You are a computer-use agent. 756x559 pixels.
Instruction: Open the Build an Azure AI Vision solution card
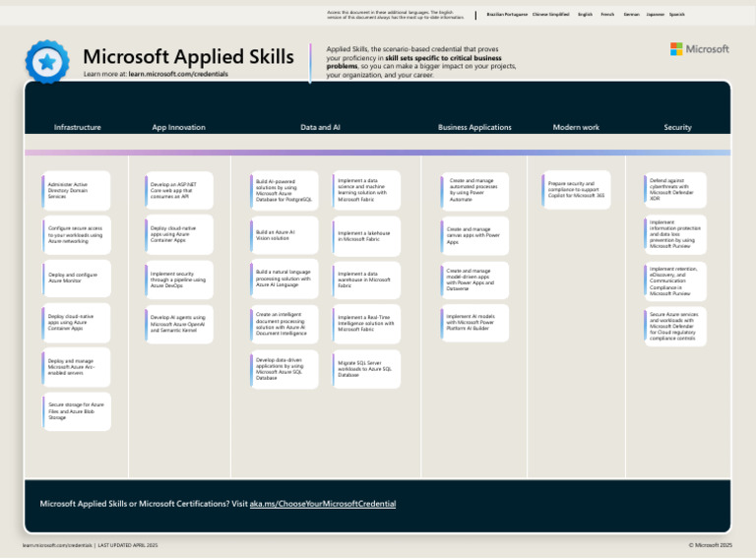pyautogui.click(x=284, y=235)
